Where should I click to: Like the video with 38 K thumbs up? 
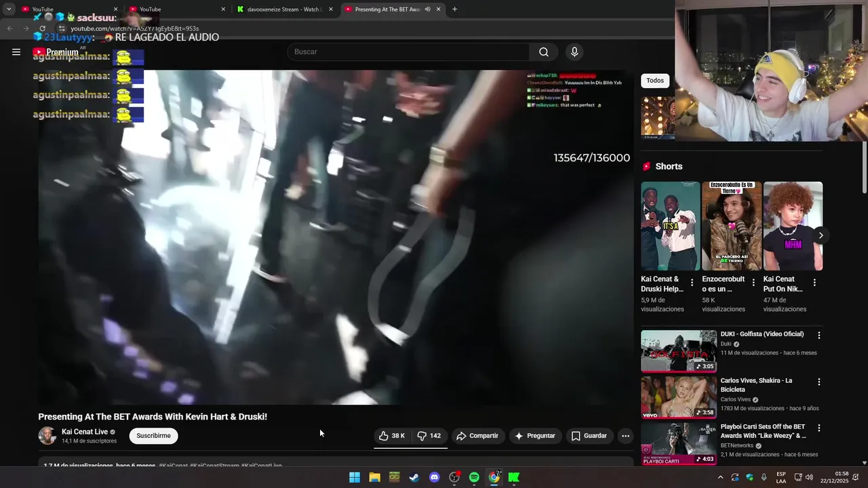coord(392,436)
